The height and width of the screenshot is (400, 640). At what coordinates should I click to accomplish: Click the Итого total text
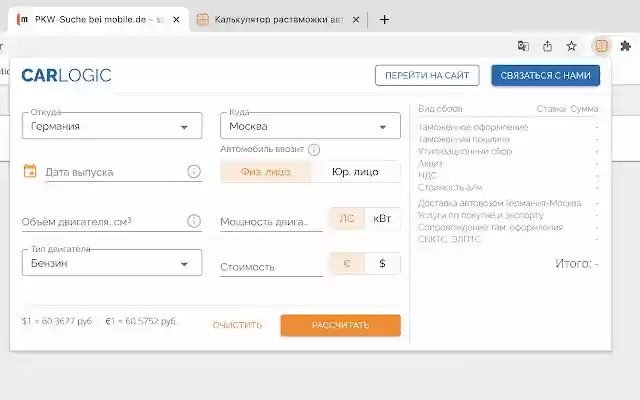pos(577,264)
